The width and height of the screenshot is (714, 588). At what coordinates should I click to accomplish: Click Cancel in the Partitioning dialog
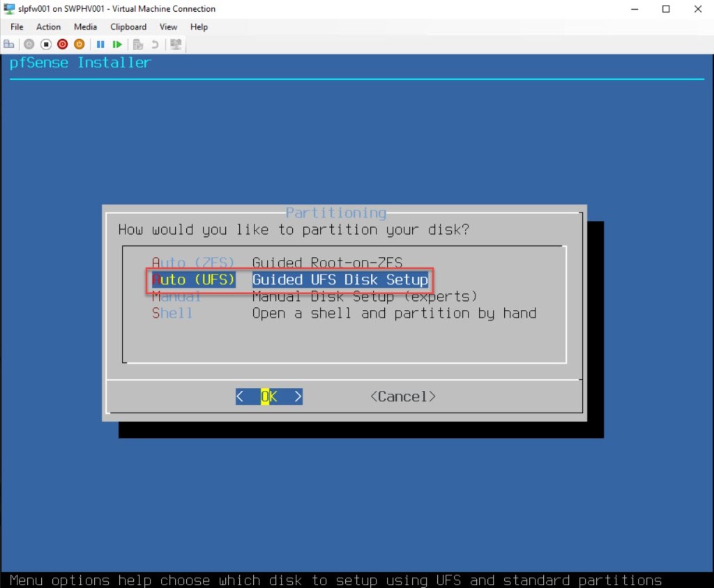402,396
